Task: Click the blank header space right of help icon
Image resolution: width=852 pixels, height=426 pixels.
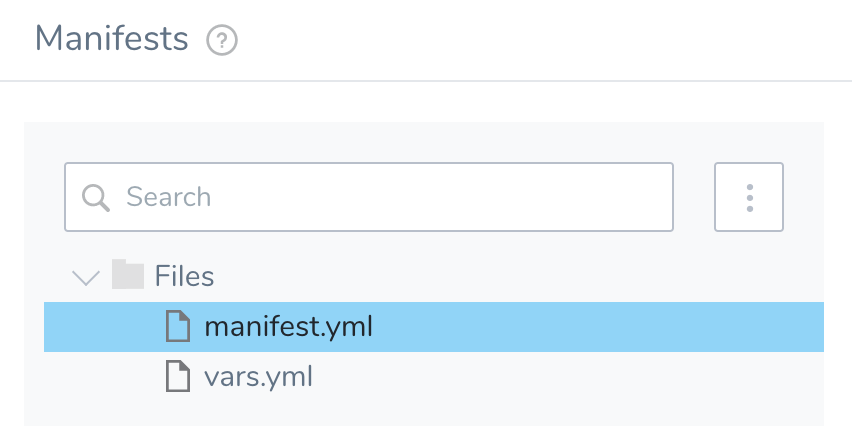Action: (x=543, y=40)
